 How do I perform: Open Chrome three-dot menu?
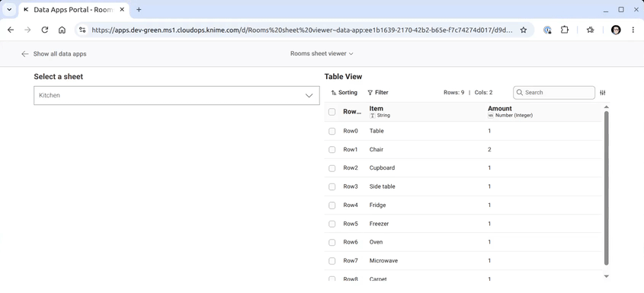point(633,30)
